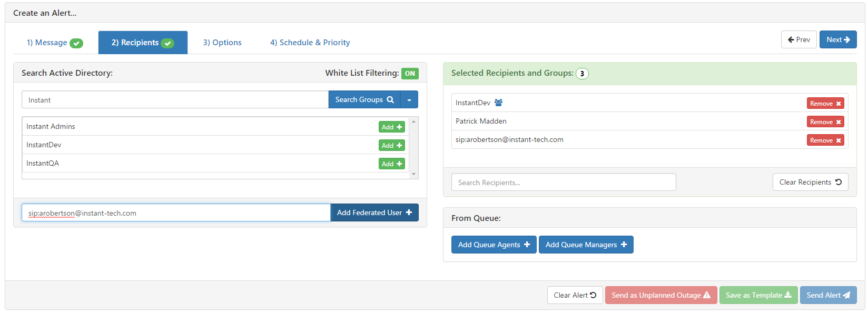Go back to the 1) Message tab
This screenshot has height=314, width=868.
coord(55,43)
